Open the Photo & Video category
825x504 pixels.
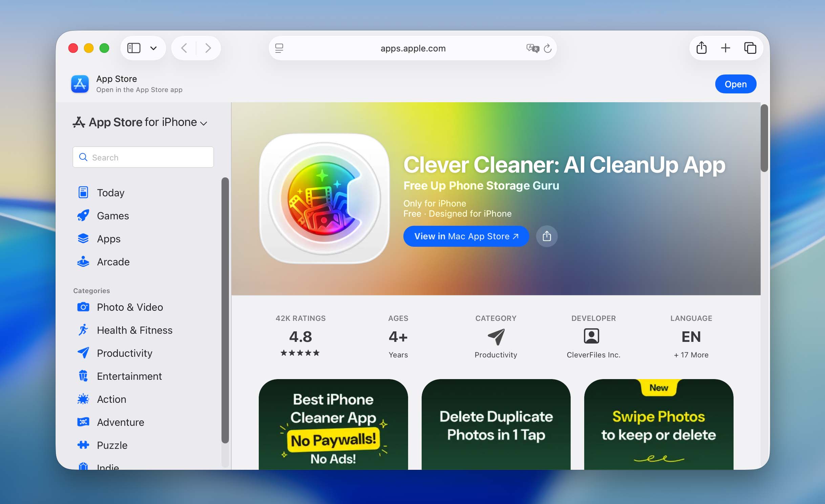coord(129,307)
